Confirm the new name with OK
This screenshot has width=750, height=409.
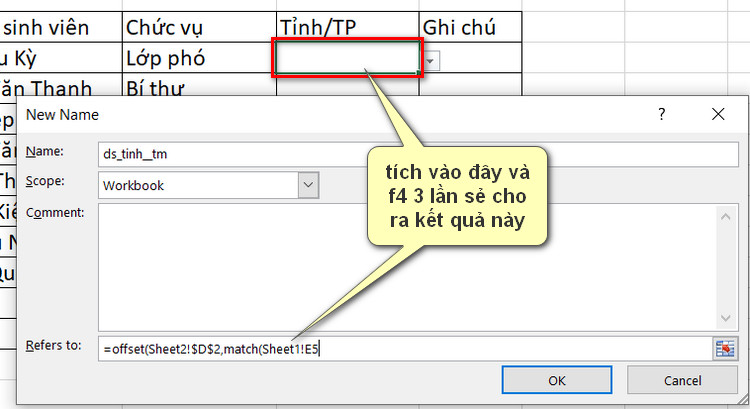point(557,380)
